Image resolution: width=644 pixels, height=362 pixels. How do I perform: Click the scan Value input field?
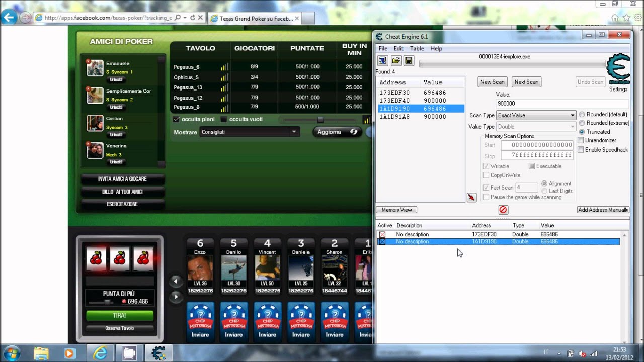[x=562, y=103]
